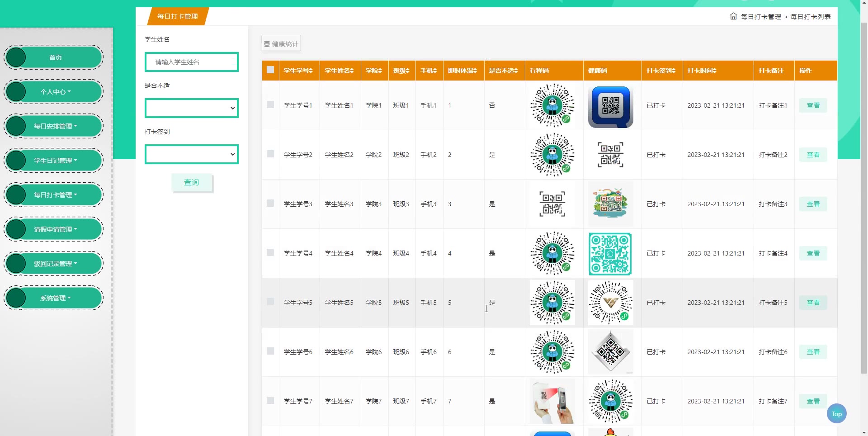The image size is (868, 436).
Task: Sort the table by 是否不适 column
Action: point(504,71)
